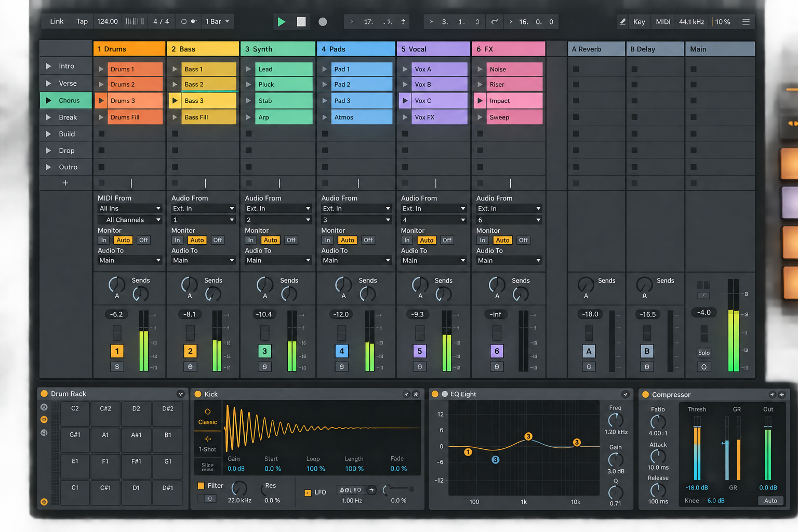Select the 1-Shot mode icon in Kick

tap(208, 439)
